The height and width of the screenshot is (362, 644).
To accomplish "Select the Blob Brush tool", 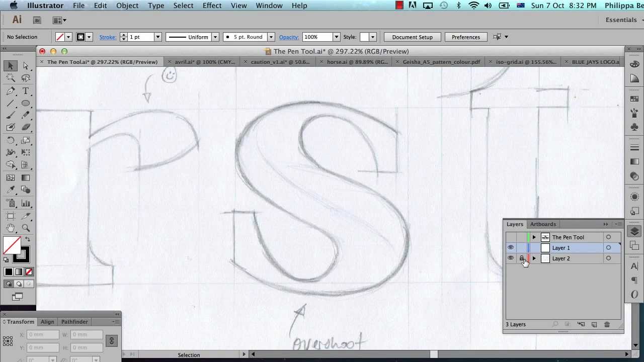I will [11, 127].
